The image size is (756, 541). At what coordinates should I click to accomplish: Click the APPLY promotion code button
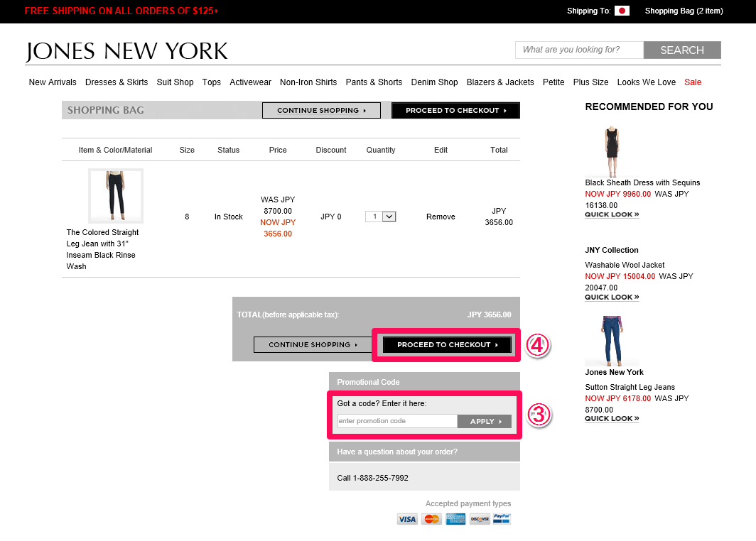click(485, 421)
